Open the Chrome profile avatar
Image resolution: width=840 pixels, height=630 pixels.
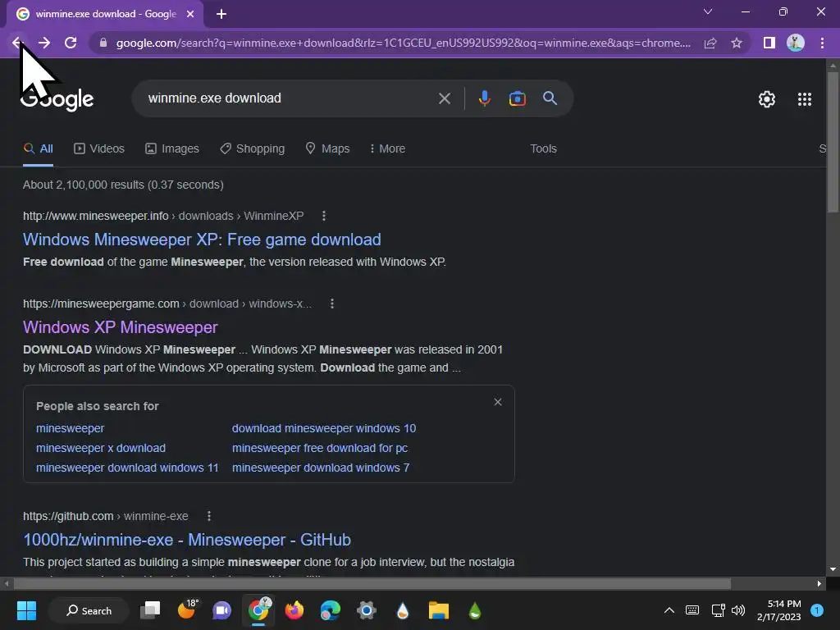tap(796, 43)
